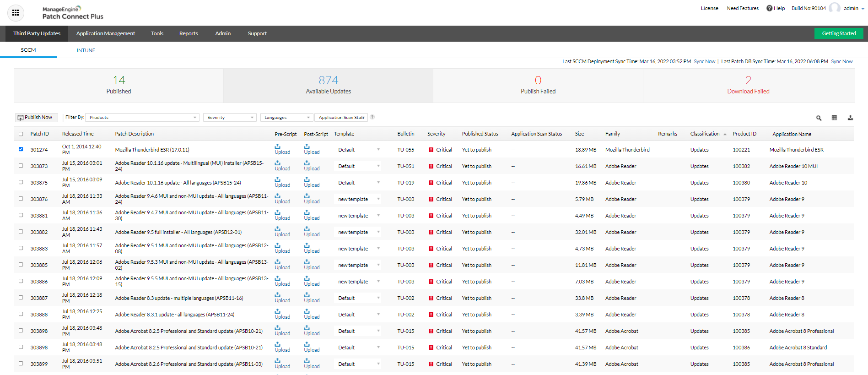
Task: Open the Products filter dropdown
Action: tap(142, 118)
